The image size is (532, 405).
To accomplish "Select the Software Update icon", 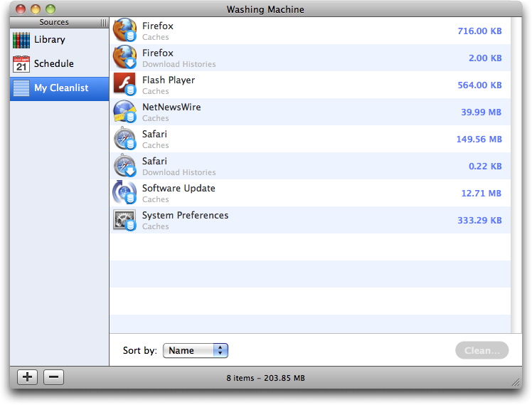I will (x=124, y=192).
